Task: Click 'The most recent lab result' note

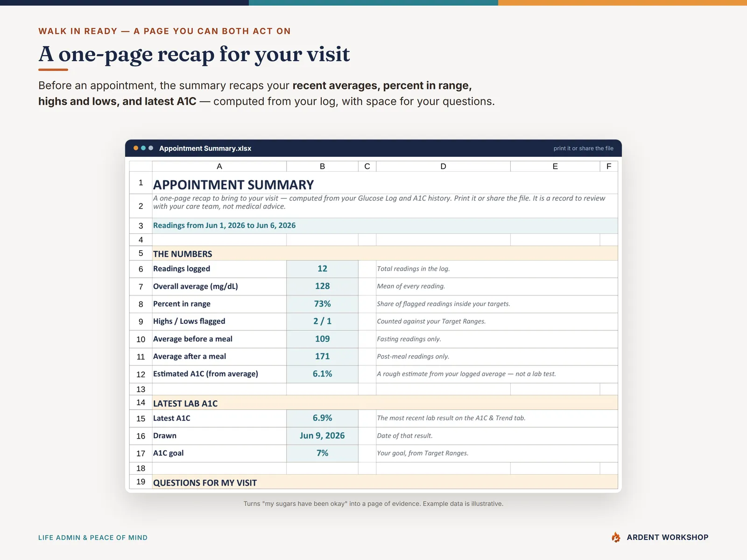Action: (x=451, y=418)
